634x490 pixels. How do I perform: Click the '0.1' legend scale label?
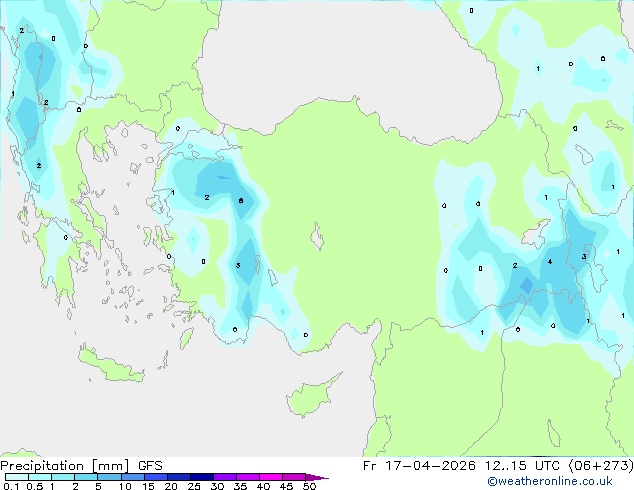coord(11,486)
